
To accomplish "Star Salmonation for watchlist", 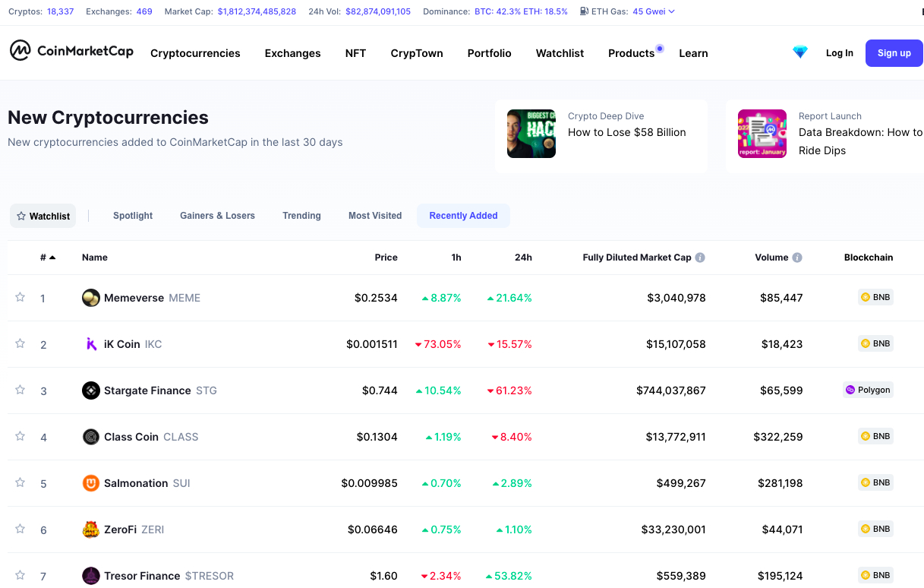I will [x=20, y=482].
